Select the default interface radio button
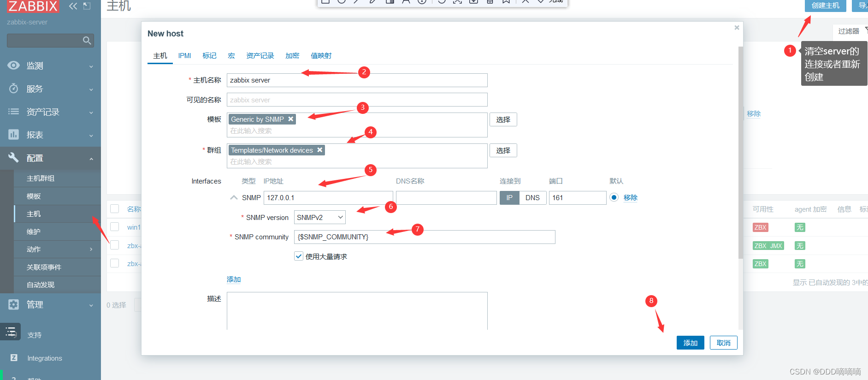Screen dimensions: 868x380 [614, 197]
